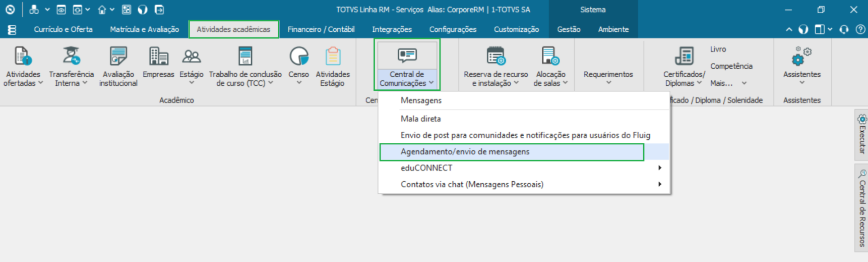
Task: Choose Mala direta menu entry
Action: 524,119
